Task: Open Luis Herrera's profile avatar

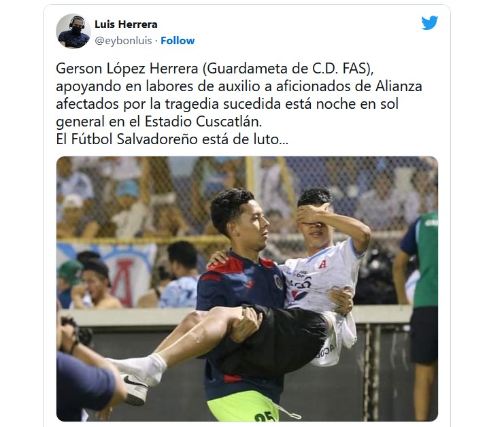Action: tap(73, 31)
